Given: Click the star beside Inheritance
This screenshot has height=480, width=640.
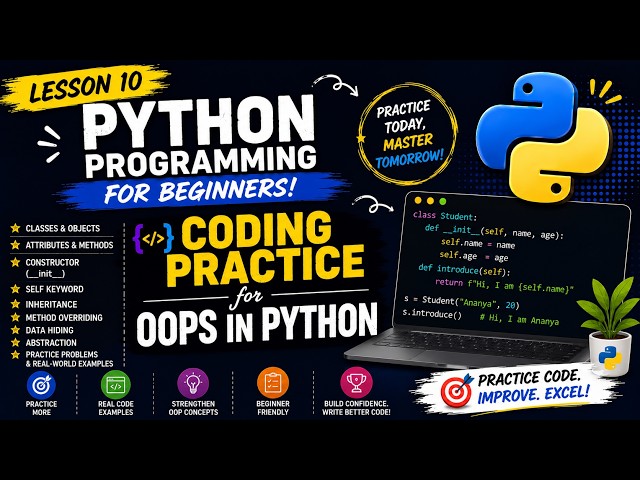Looking at the screenshot, I should pos(16,304).
